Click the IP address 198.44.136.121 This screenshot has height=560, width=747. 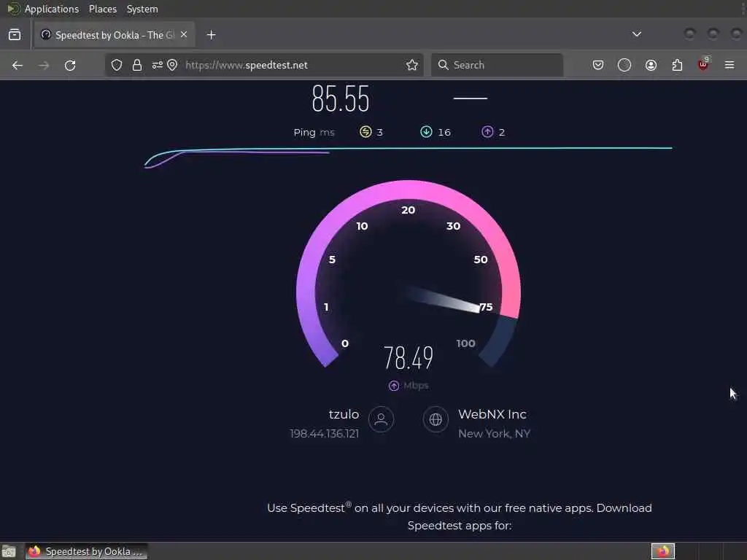pyautogui.click(x=325, y=434)
